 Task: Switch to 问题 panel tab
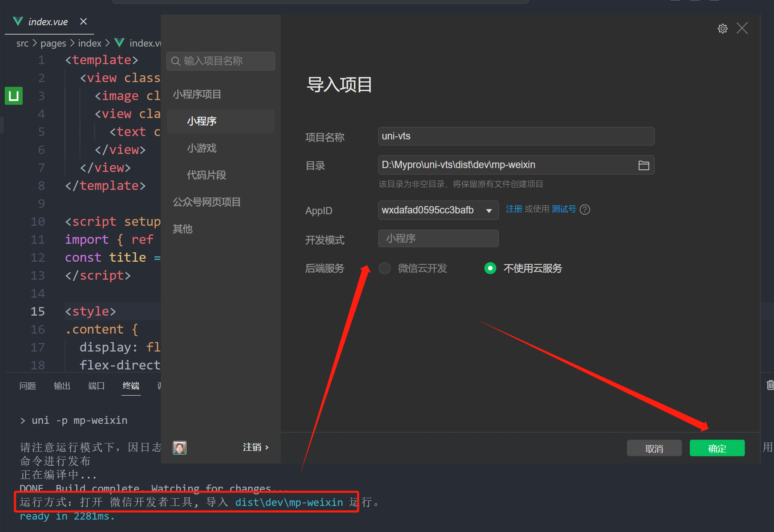(x=28, y=386)
